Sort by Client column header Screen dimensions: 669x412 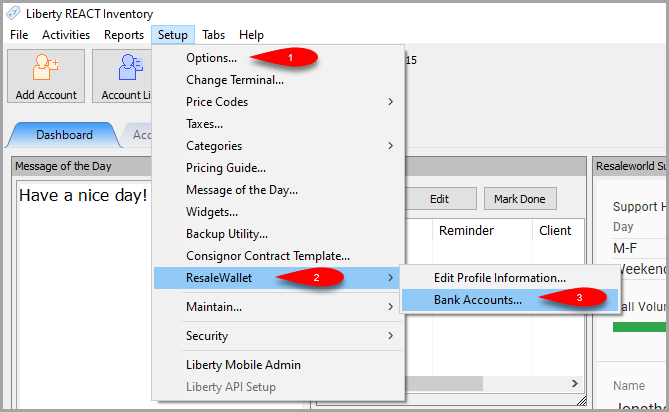point(558,231)
